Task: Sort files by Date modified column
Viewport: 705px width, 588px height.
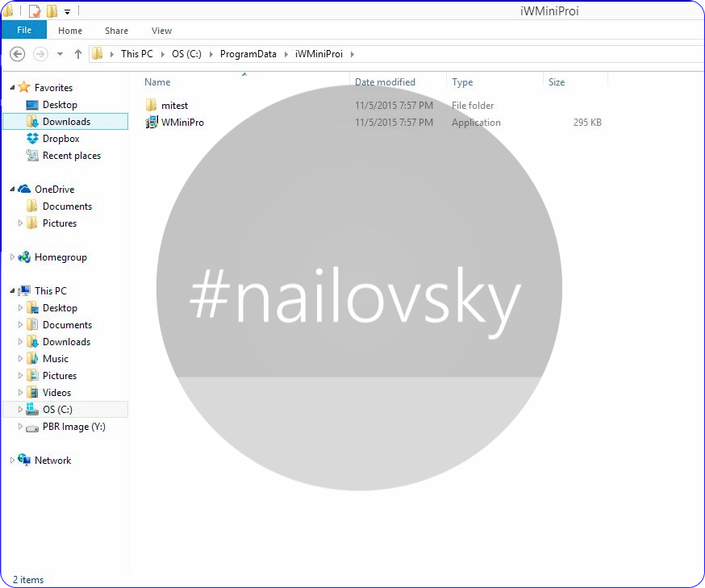Action: coord(385,82)
